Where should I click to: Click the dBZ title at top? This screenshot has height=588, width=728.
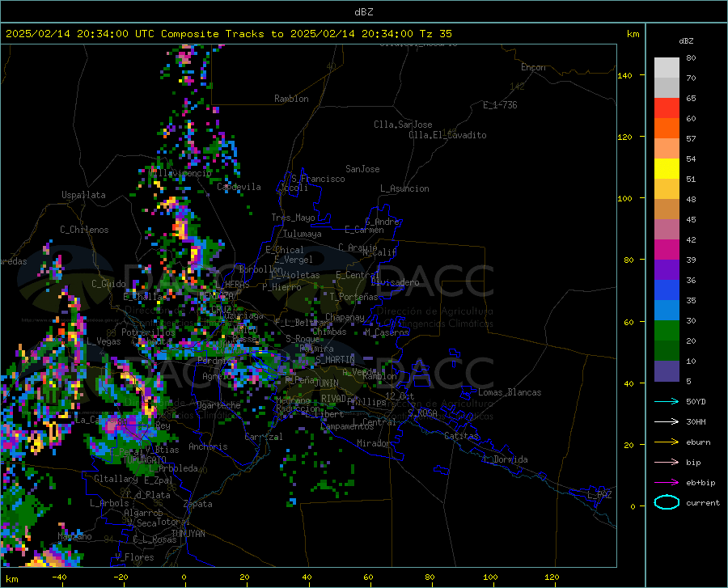(x=363, y=12)
